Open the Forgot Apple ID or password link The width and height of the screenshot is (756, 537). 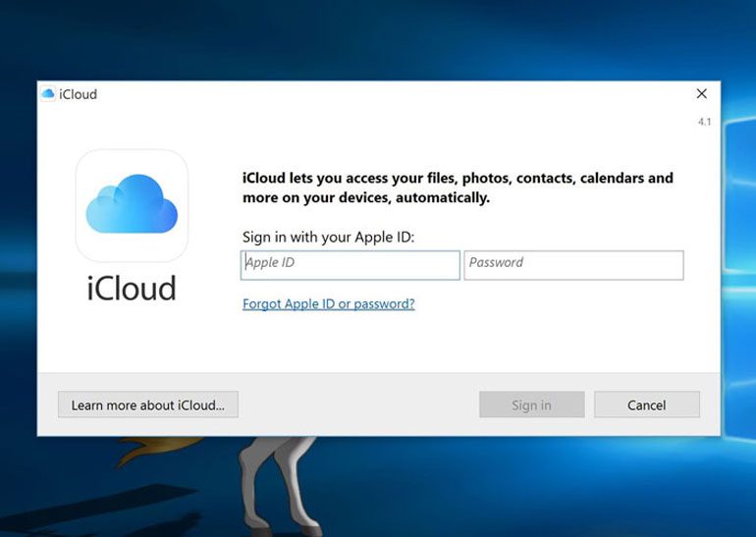328,303
